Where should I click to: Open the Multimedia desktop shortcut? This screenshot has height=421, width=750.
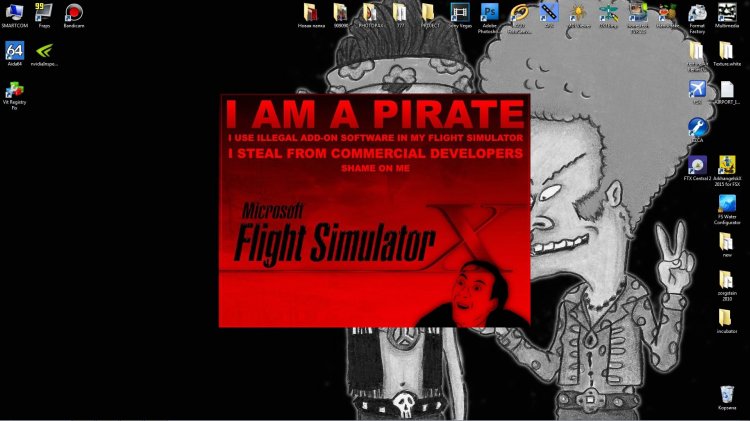point(727,15)
